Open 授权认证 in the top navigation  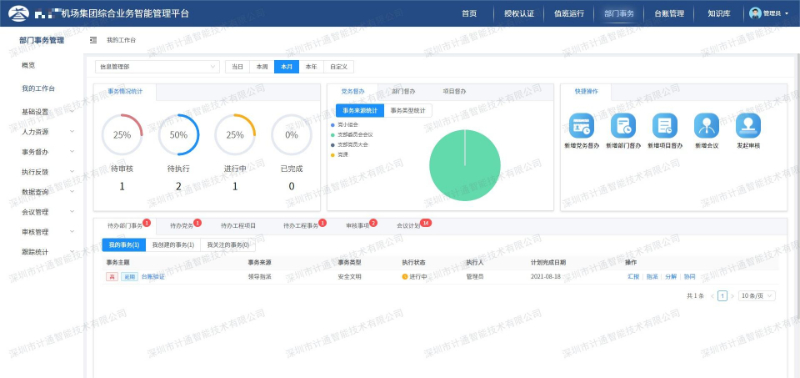[519, 14]
